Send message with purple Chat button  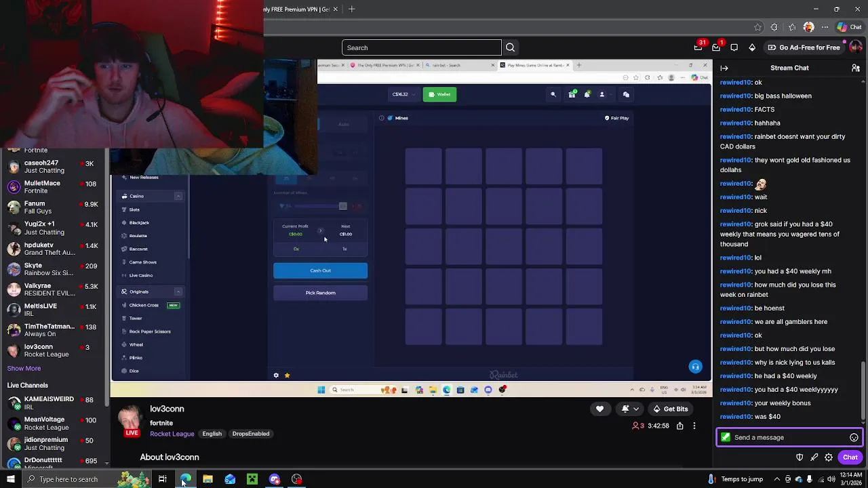[850, 457]
